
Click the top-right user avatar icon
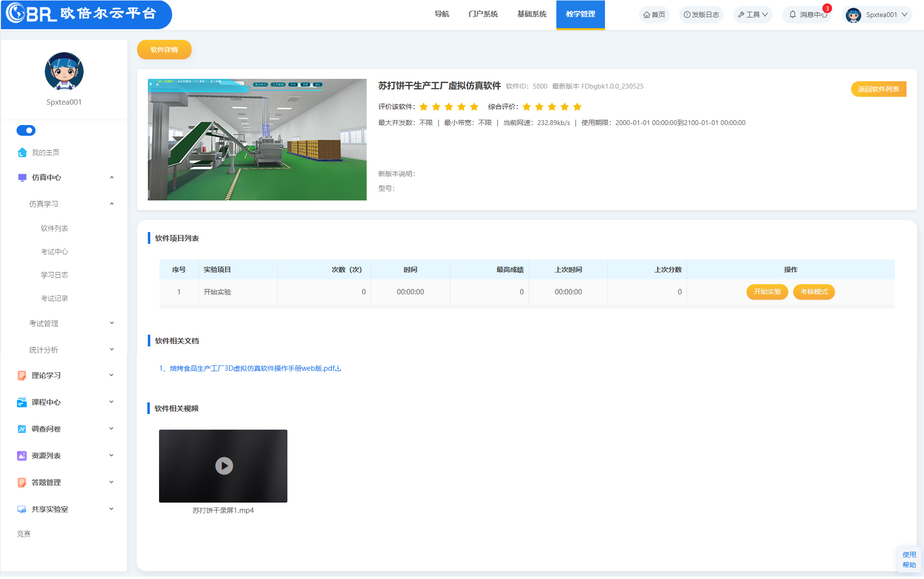(853, 15)
